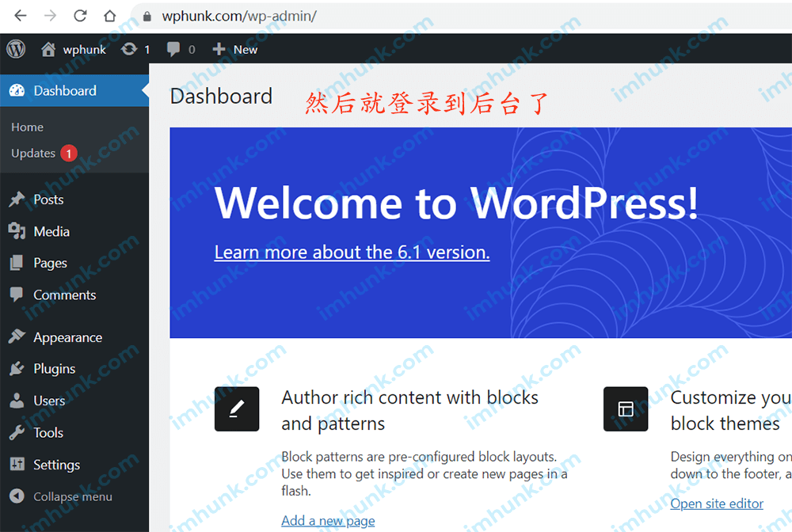Viewport: 792px width, 532px height.
Task: Open Learn more about the 6.1 version
Action: (352, 252)
